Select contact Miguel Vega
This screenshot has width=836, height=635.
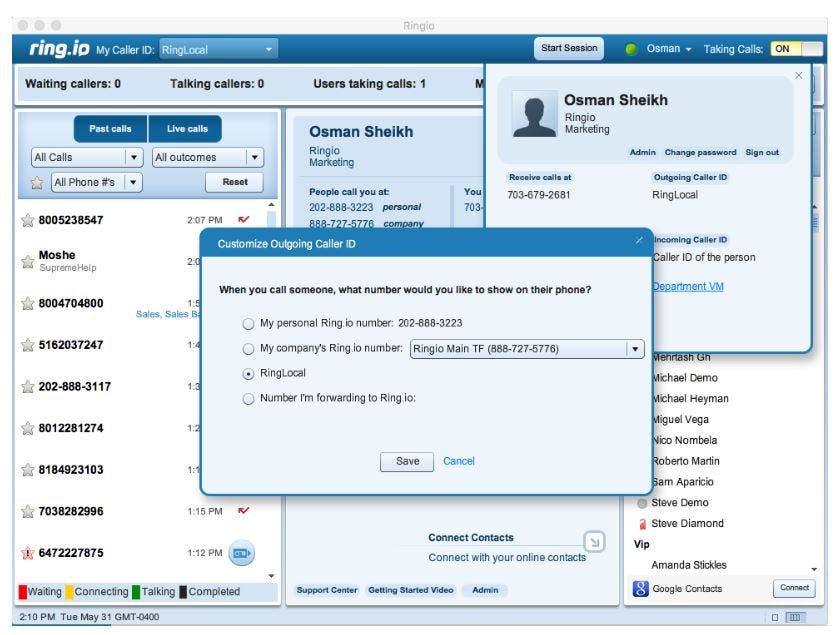click(680, 420)
